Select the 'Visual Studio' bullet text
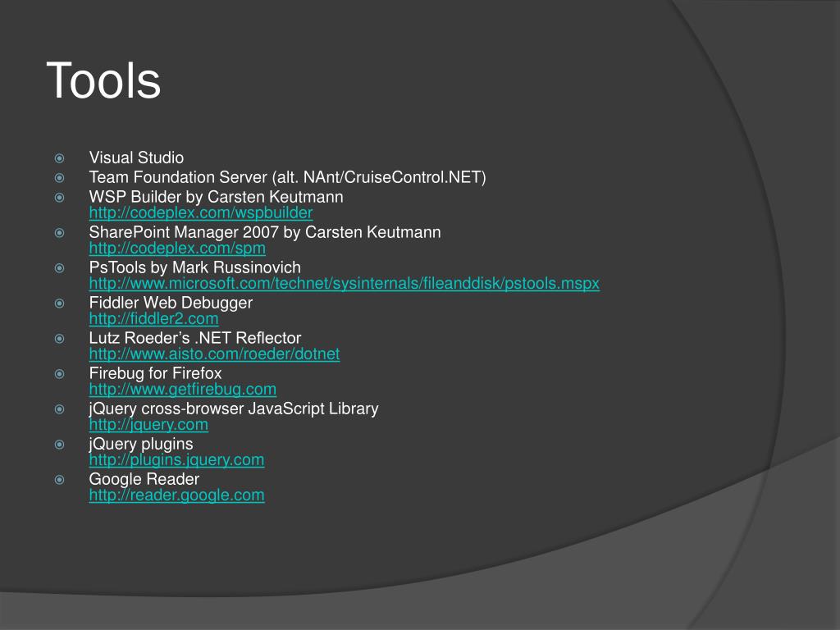Screen dimensions: 840x630 point(136,157)
